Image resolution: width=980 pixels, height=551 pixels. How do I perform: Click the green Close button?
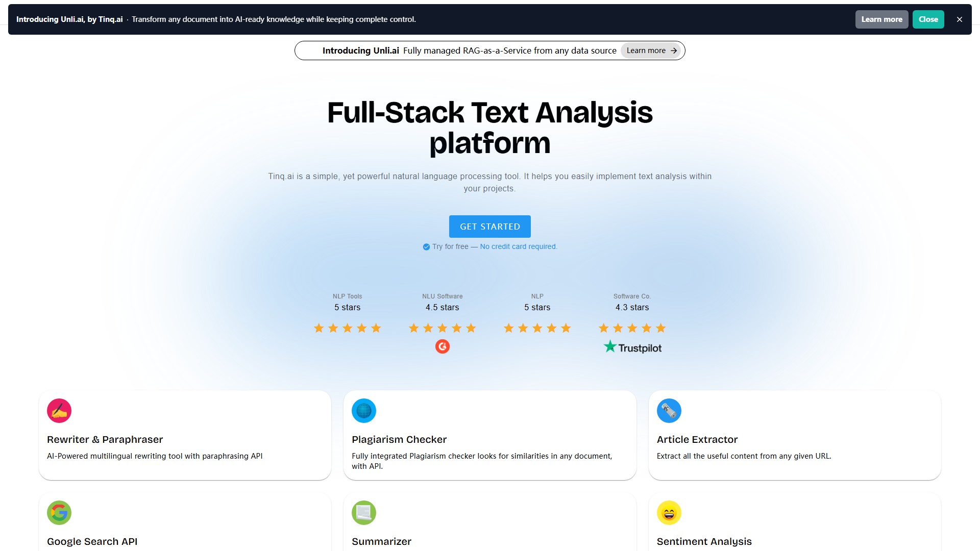928,19
